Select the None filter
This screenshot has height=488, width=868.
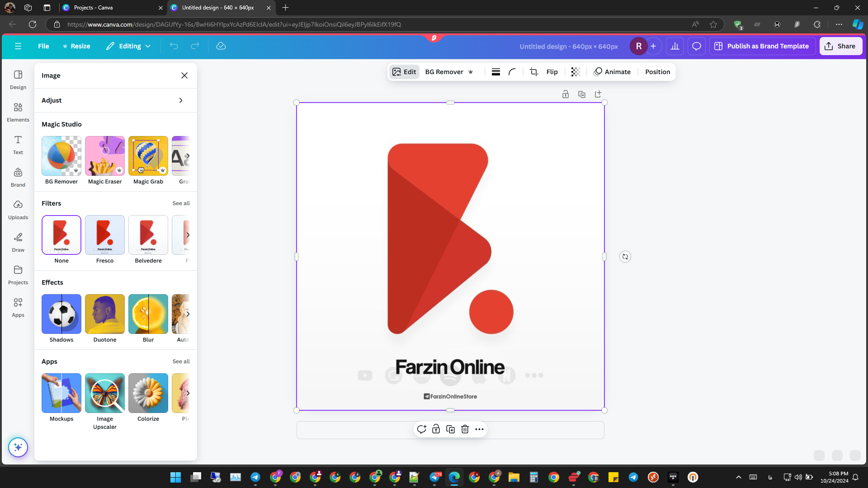click(x=61, y=235)
